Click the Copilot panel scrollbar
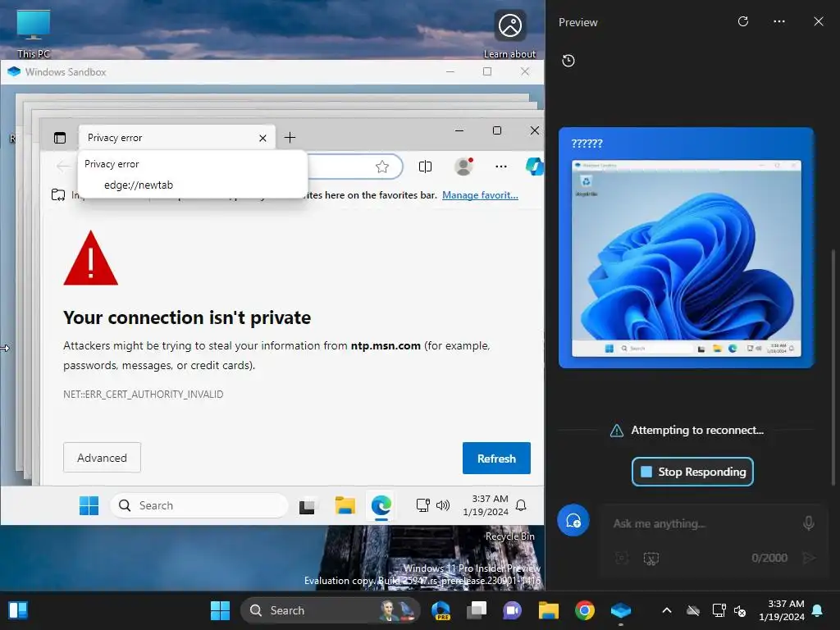This screenshot has height=630, width=840. click(x=833, y=367)
